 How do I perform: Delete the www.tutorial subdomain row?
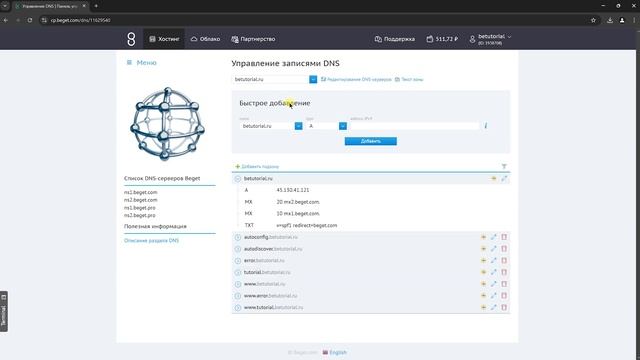pyautogui.click(x=504, y=307)
